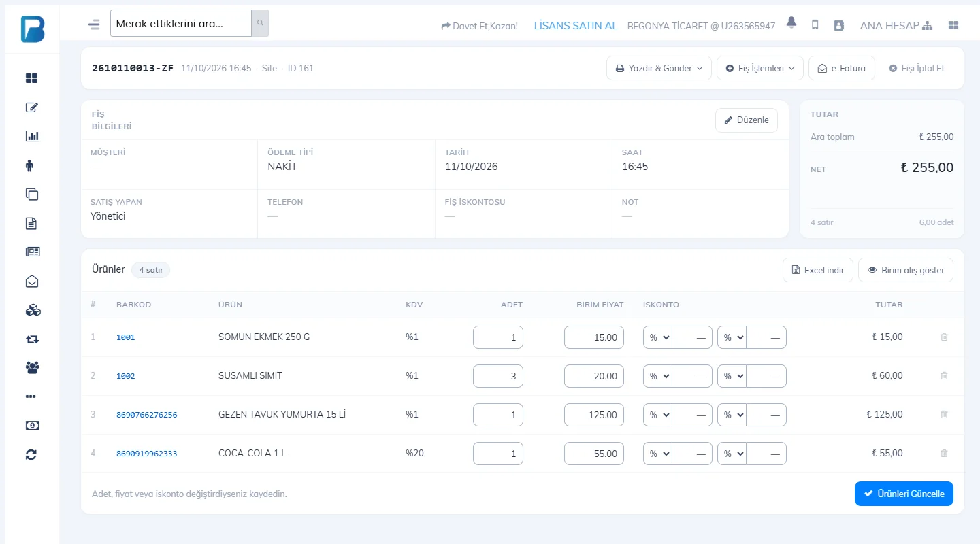Select the people group icon in sidebar
Image resolution: width=980 pixels, height=544 pixels.
[x=32, y=367]
